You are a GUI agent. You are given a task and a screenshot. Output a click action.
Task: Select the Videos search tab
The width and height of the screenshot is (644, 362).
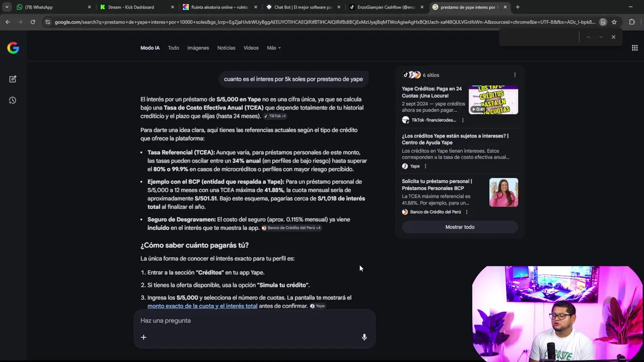point(251,48)
